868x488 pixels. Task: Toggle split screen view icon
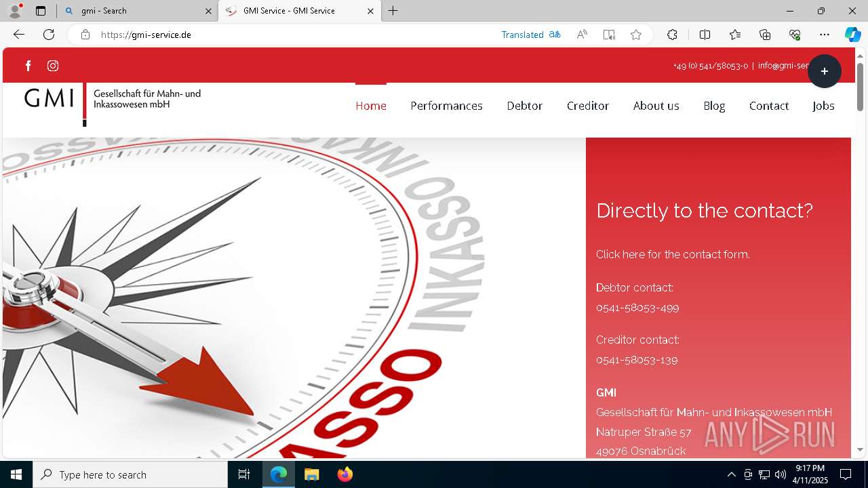[x=705, y=35]
